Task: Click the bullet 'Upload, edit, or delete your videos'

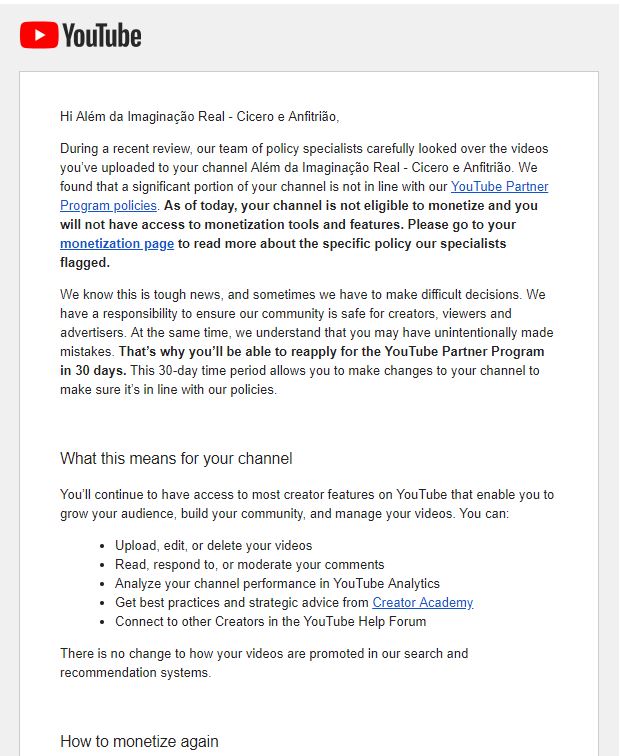Action: (x=213, y=545)
